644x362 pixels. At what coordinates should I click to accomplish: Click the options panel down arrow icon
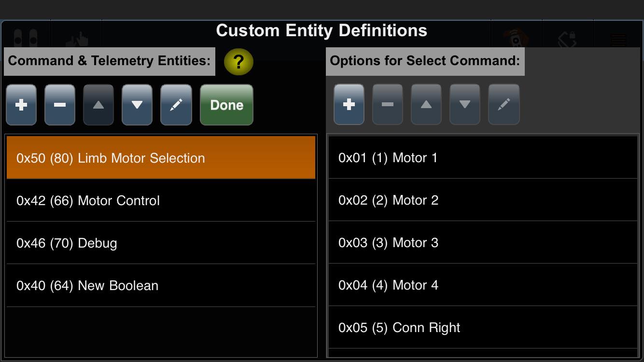pos(465,104)
